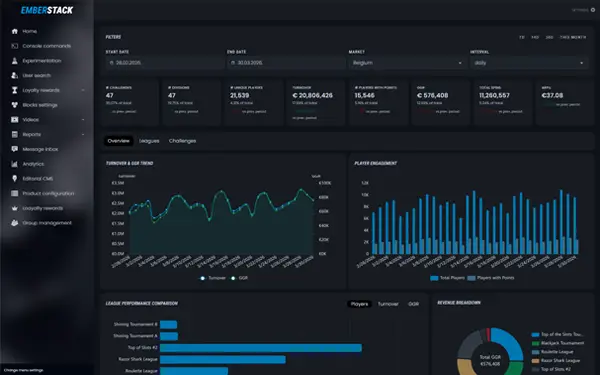
Task: Switch to the Leagues tab
Action: coord(149,141)
